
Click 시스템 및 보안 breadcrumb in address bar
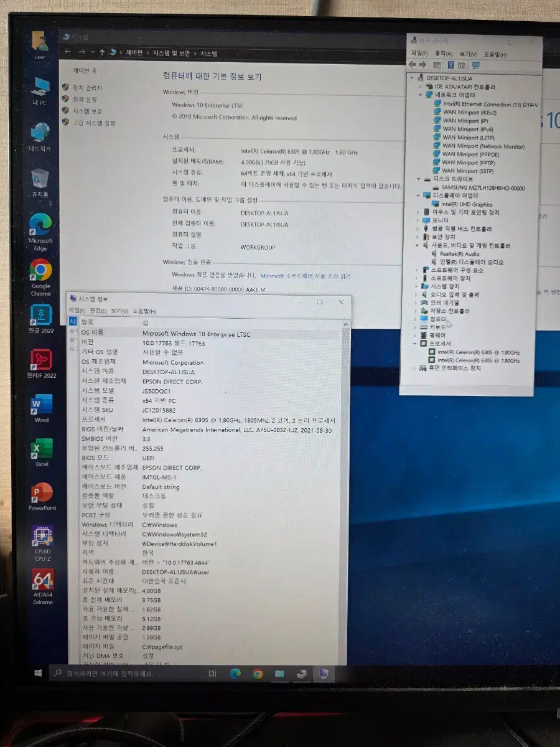coord(172,54)
